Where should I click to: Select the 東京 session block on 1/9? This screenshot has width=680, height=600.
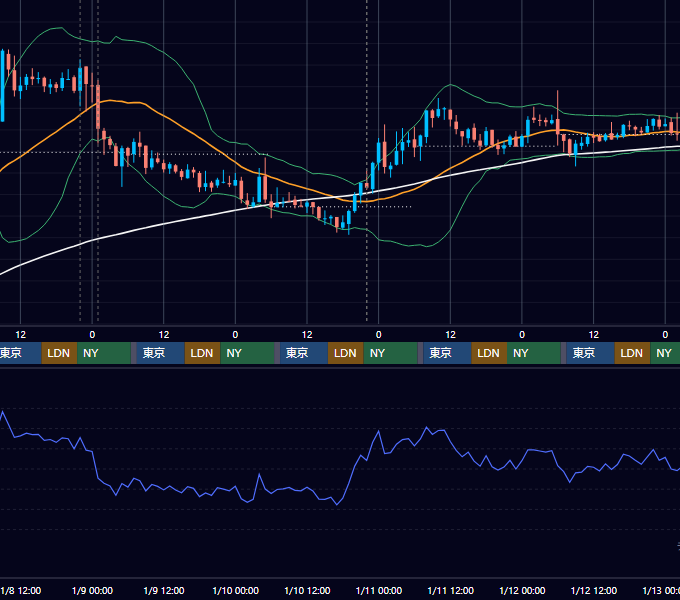point(160,353)
